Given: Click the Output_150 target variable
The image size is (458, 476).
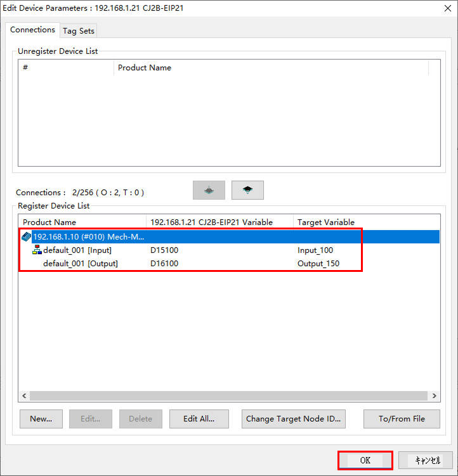Looking at the screenshot, I should (318, 264).
